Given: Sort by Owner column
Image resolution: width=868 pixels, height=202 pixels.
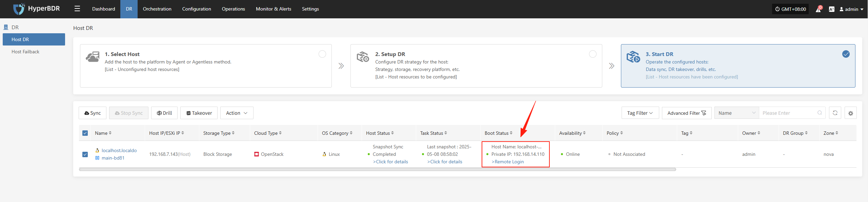Looking at the screenshot, I should tap(759, 133).
